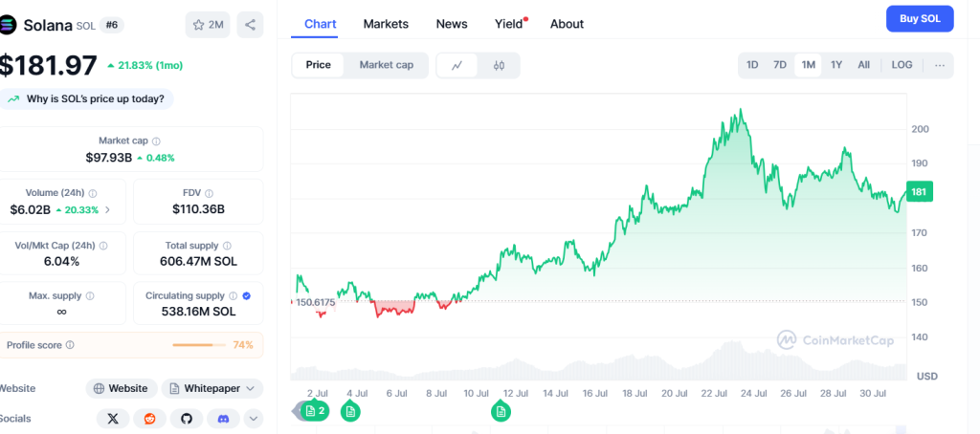Open the Website link button
Viewport: 980px width, 434px height.
tap(122, 388)
